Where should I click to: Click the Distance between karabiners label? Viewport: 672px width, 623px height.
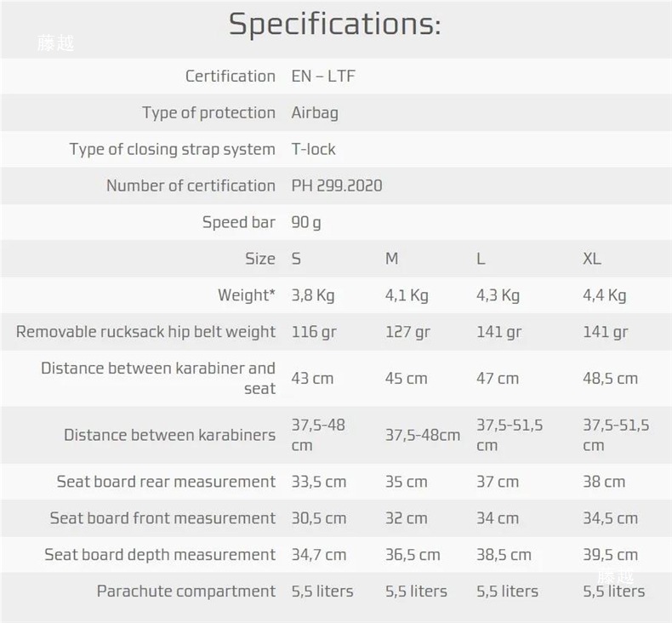[x=169, y=435]
